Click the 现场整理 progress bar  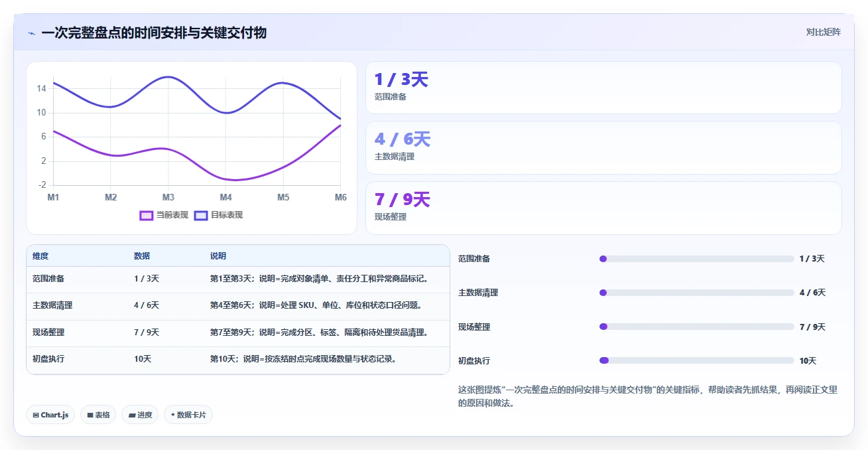click(696, 327)
